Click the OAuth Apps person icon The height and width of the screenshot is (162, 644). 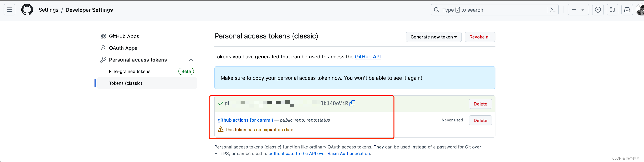pos(103,48)
